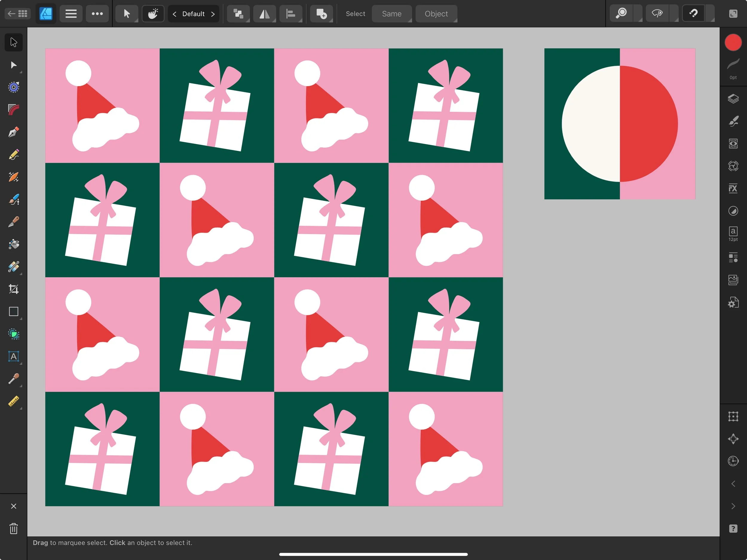This screenshot has height=560, width=747.
Task: Select the Pen tool in the left toolbar
Action: (x=13, y=132)
